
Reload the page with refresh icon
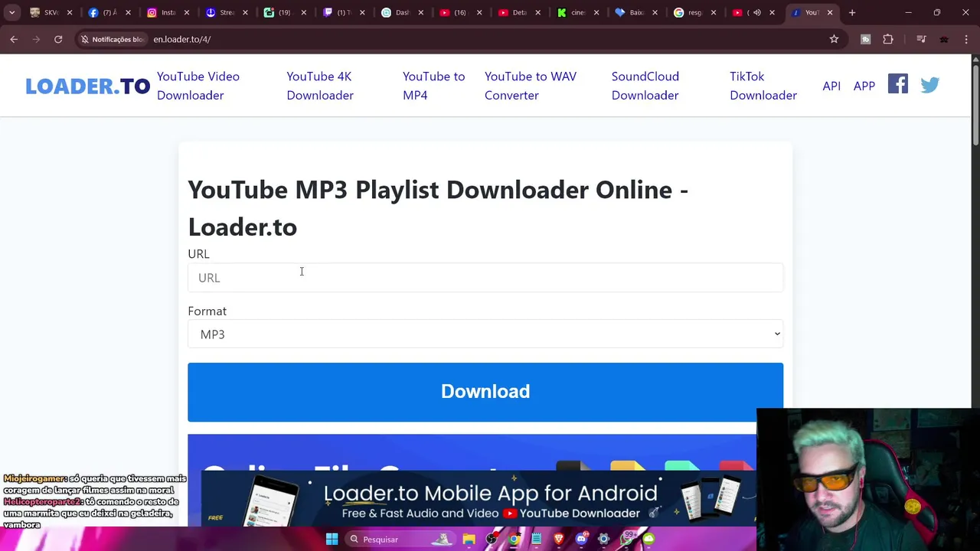[58, 39]
